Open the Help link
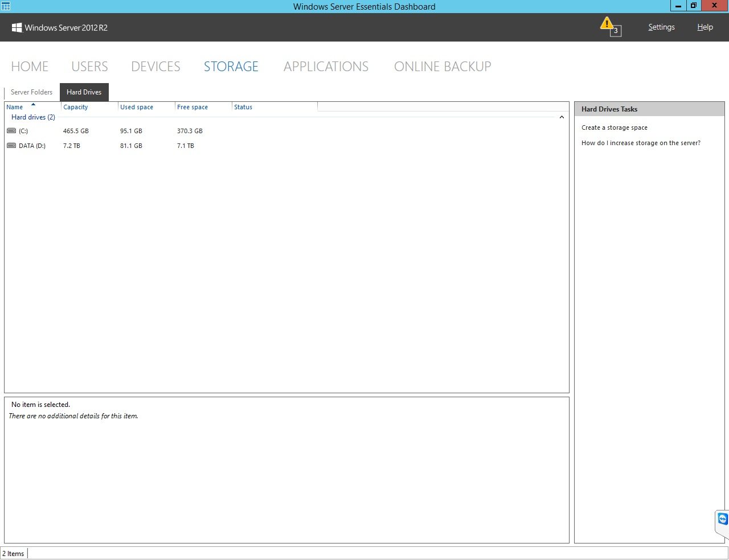Viewport: 729px width, 560px height. [705, 27]
